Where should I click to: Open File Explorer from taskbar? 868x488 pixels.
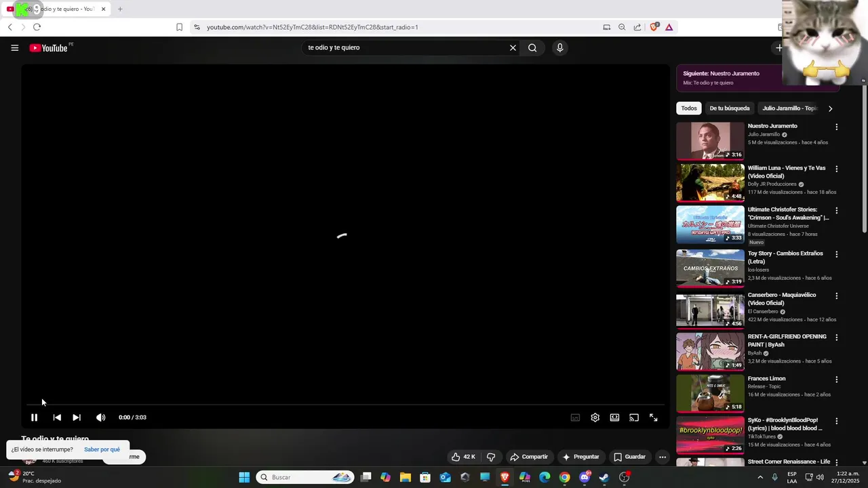406,477
